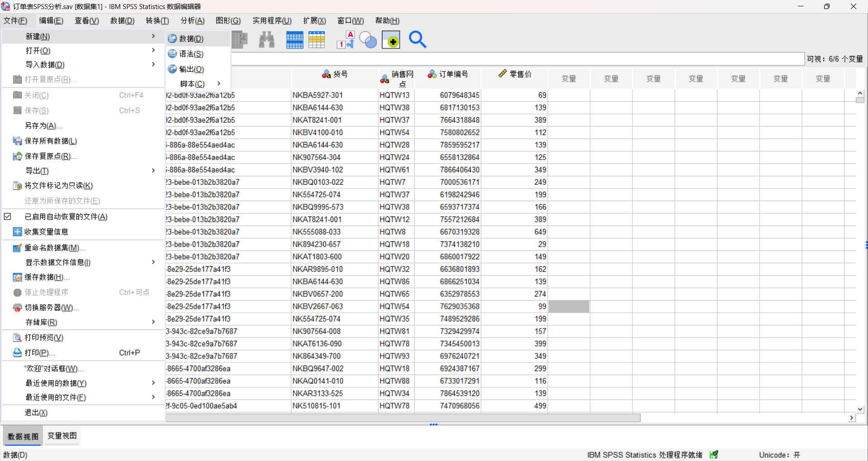Click the cell value input field above grid

[x=518, y=59]
